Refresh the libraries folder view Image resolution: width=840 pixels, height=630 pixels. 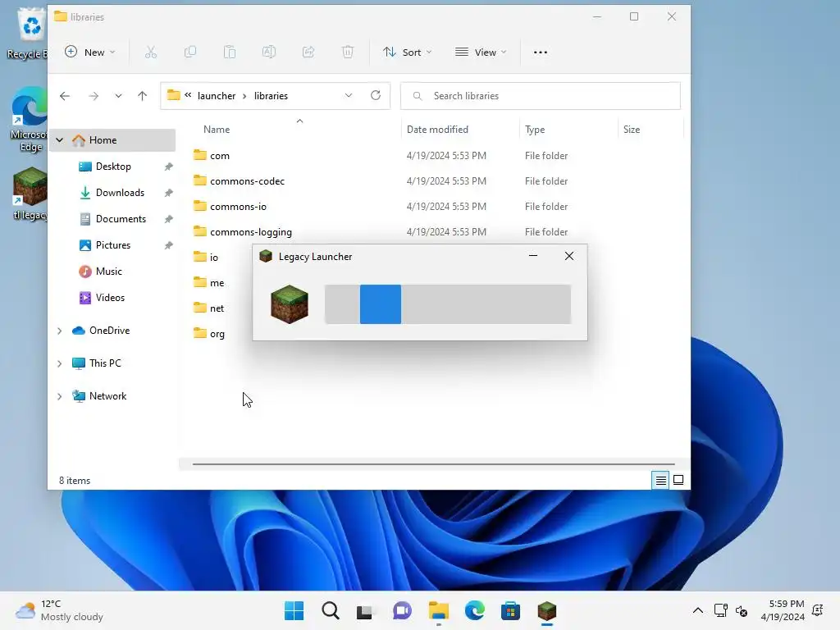tap(376, 95)
